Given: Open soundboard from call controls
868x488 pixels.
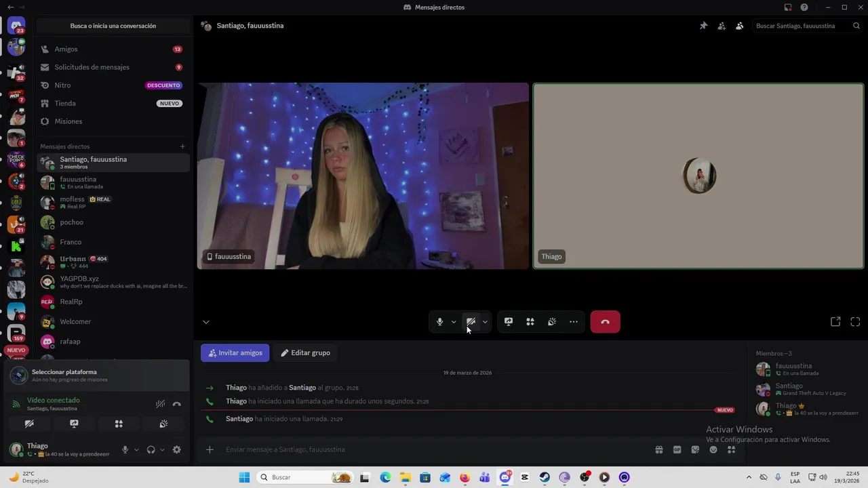Looking at the screenshot, I should 552,322.
